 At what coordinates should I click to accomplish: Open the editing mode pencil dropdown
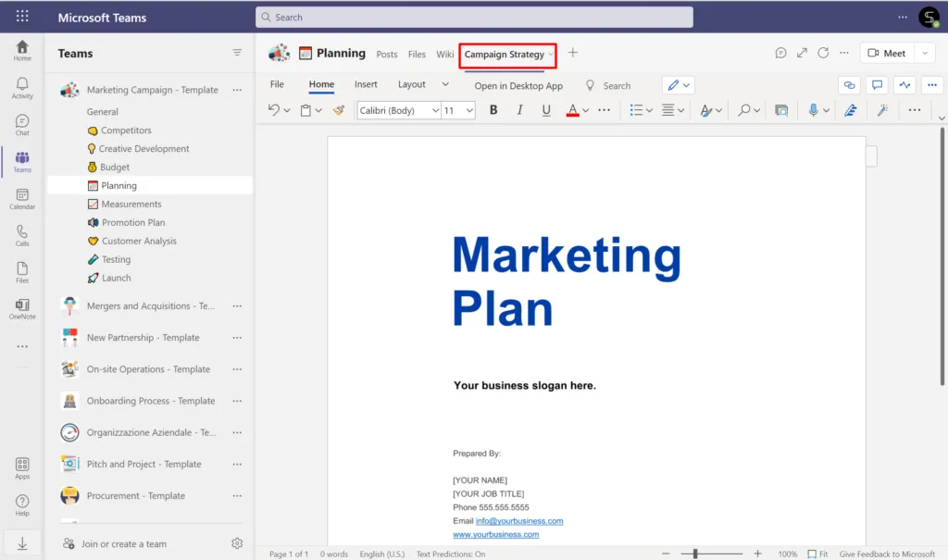[x=679, y=85]
